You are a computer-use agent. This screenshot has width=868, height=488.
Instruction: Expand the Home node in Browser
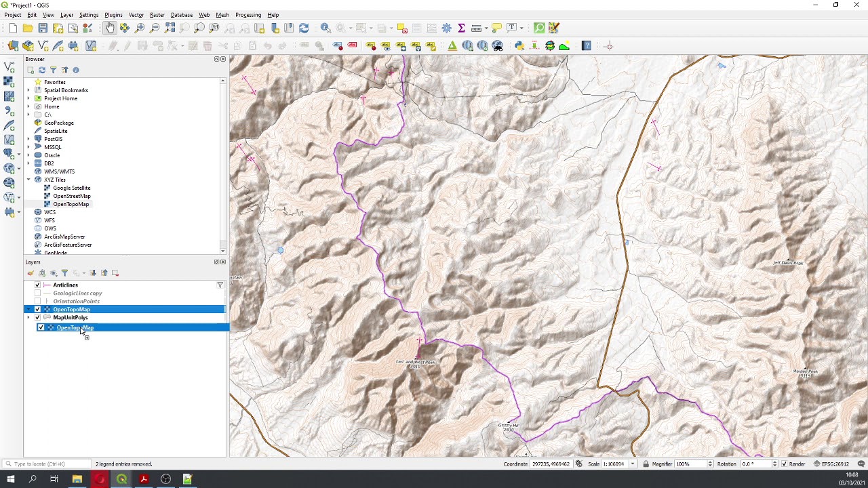click(x=28, y=106)
